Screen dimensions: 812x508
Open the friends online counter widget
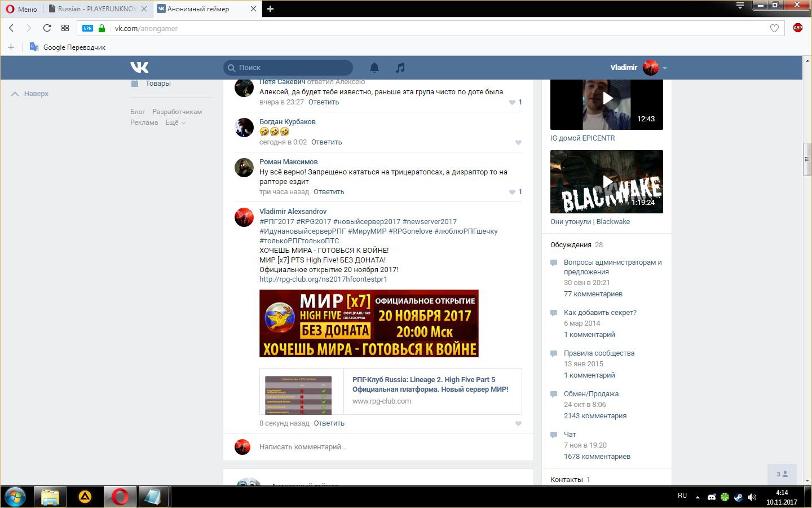coord(782,474)
